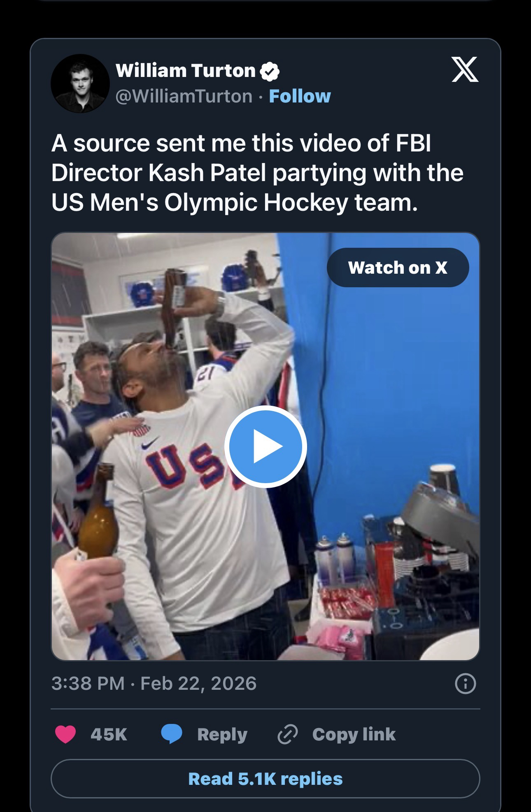Click the verified checkmark badge
This screenshot has width=531, height=812.
pos(270,72)
